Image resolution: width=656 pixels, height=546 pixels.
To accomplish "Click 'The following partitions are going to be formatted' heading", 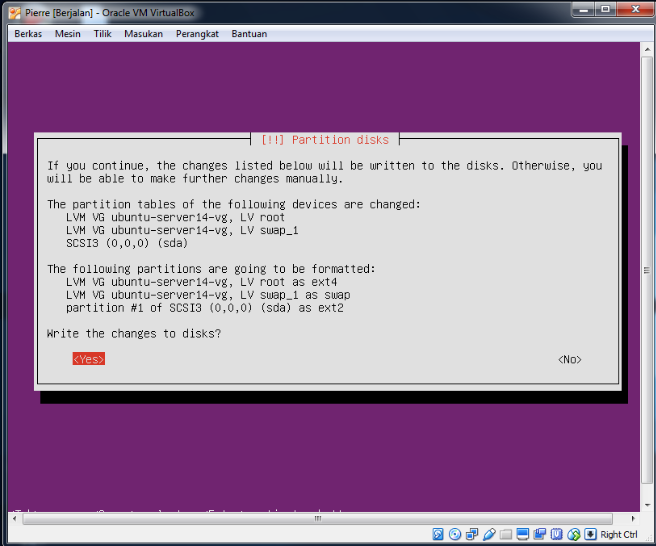I will point(211,269).
